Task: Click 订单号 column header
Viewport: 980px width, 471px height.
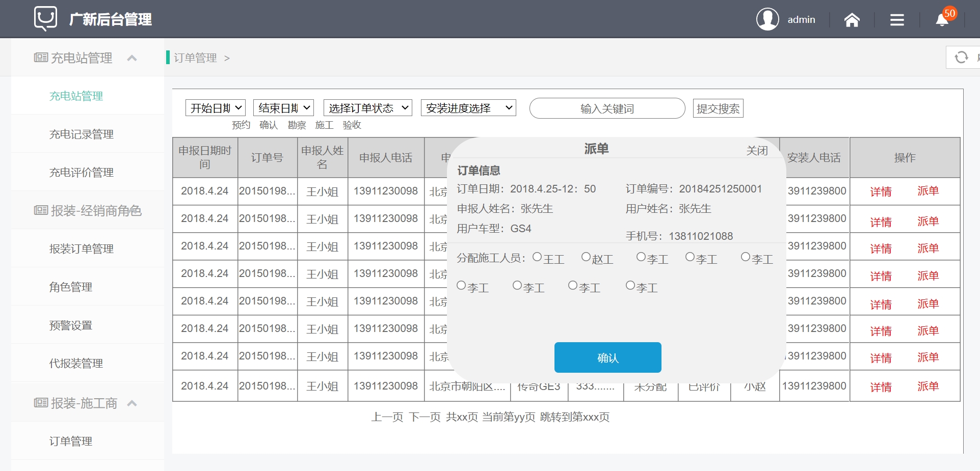Action: coord(268,158)
